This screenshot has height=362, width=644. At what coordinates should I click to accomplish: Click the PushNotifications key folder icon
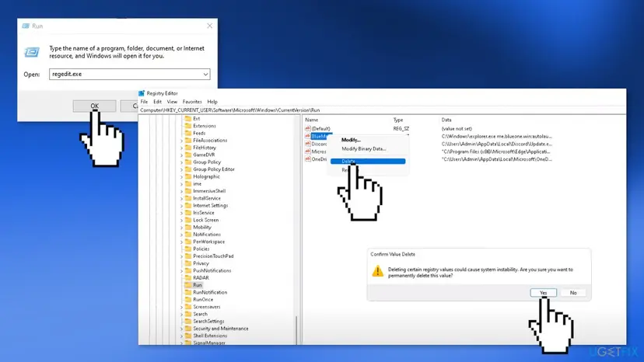point(188,270)
